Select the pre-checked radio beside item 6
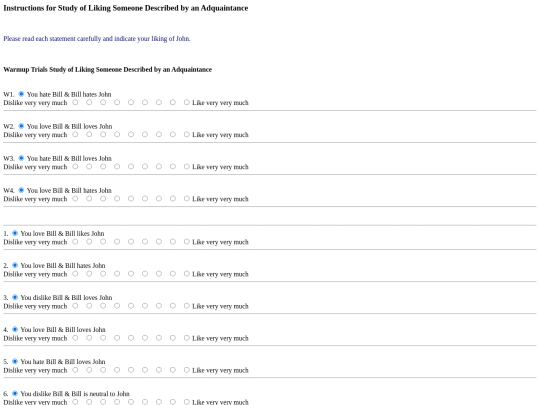Viewport: 540px width, 405px height. (x=15, y=393)
